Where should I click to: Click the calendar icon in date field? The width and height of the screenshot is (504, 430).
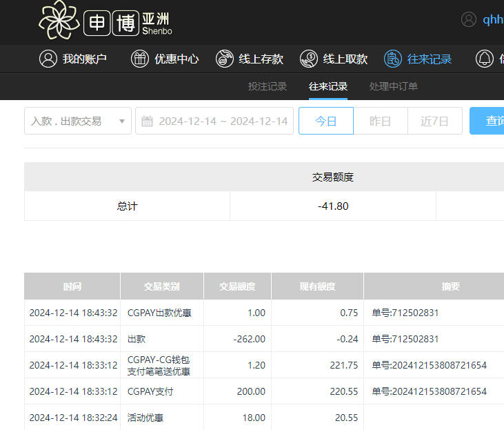click(x=147, y=121)
